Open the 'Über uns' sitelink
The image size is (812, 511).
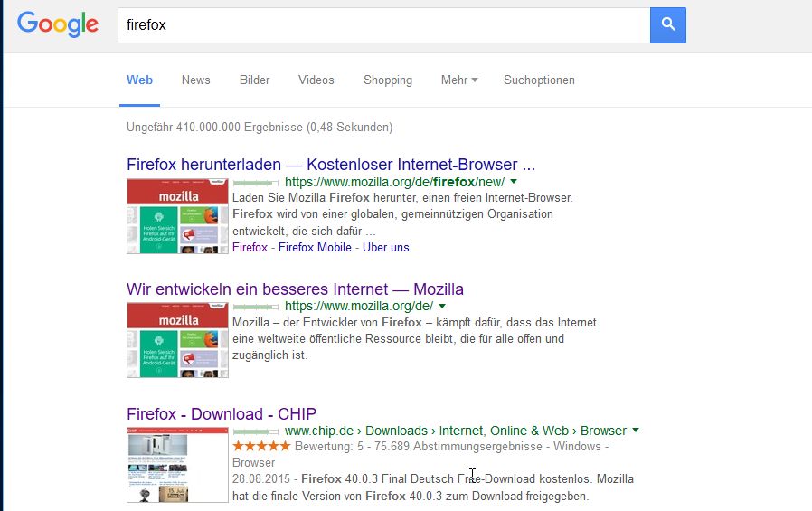(x=386, y=248)
